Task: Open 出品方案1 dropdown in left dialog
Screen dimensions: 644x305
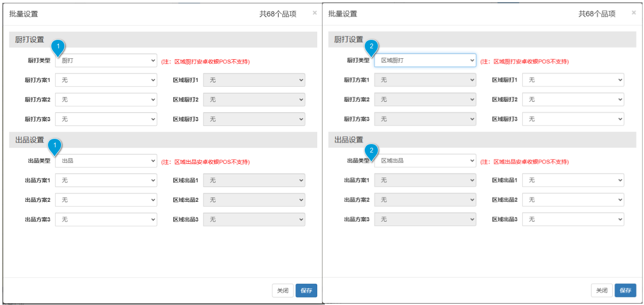Action: (x=106, y=180)
